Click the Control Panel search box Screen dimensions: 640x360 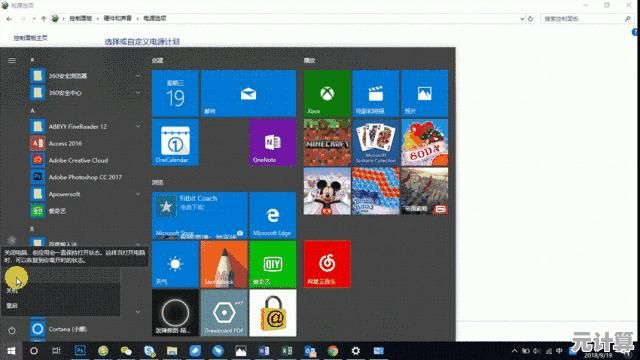[x=586, y=19]
